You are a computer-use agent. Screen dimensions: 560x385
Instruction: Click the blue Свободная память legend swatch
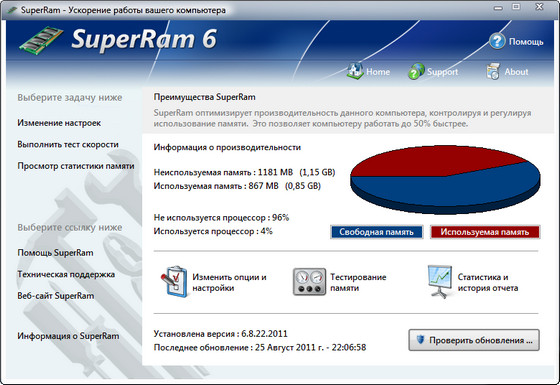point(377,232)
